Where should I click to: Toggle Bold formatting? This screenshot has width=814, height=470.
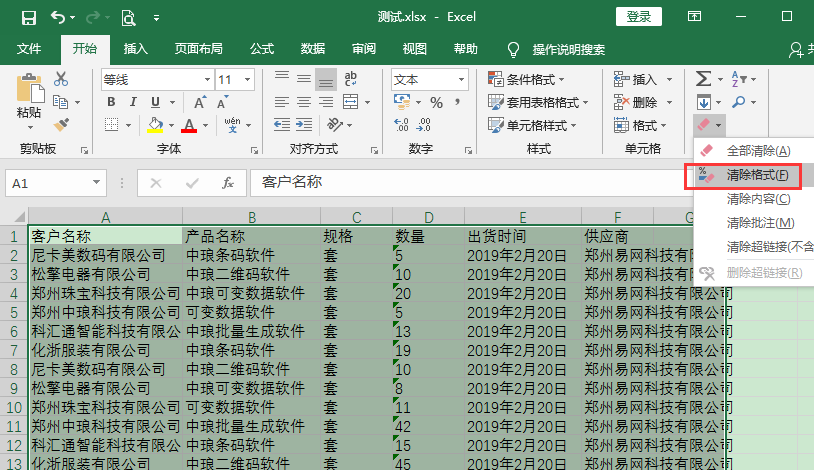[108, 102]
